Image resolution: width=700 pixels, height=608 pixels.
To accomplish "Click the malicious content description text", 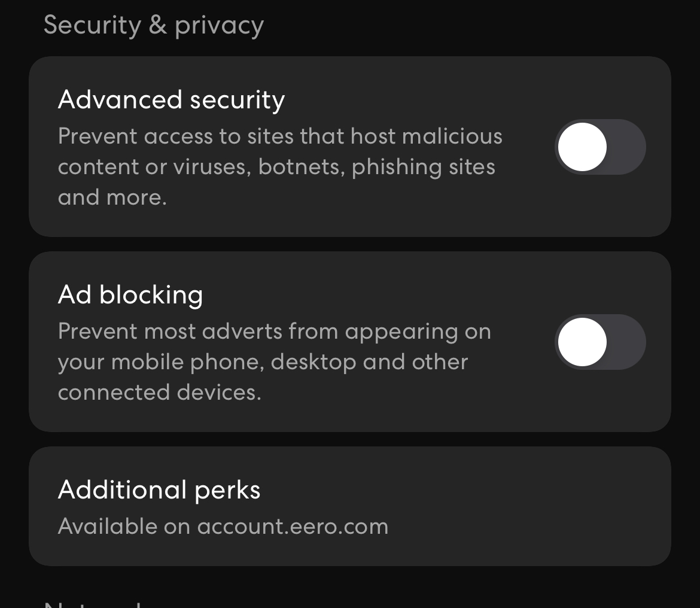I will coord(280,166).
